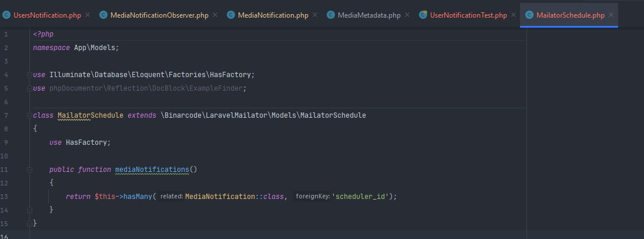Switch to the UsersNotification.php tab
The height and width of the screenshot is (239, 644).
click(x=47, y=15)
